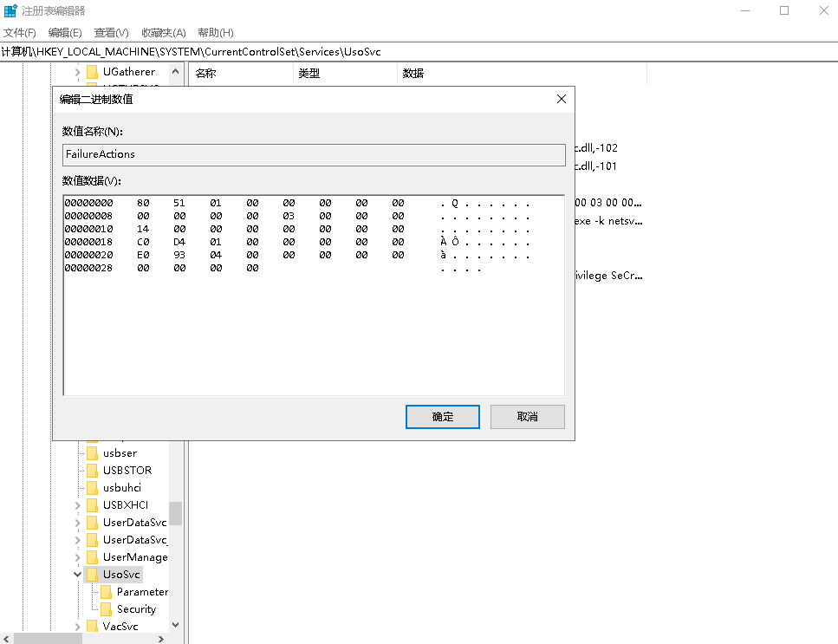Click the ASCII characters ÀÔ in fourth row
This screenshot has width=838, height=644.
coord(450,242)
